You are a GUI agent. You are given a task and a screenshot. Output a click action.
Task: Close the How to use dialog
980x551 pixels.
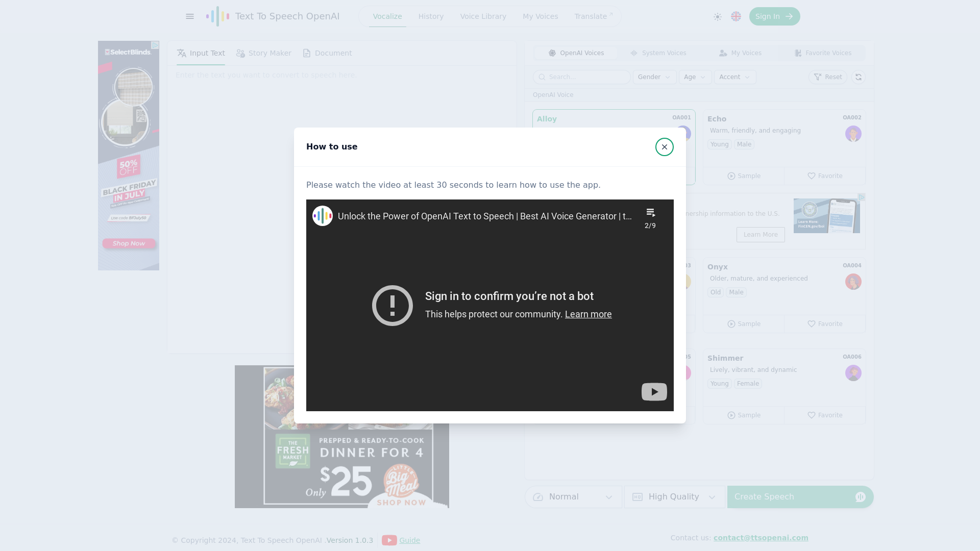pyautogui.click(x=664, y=147)
